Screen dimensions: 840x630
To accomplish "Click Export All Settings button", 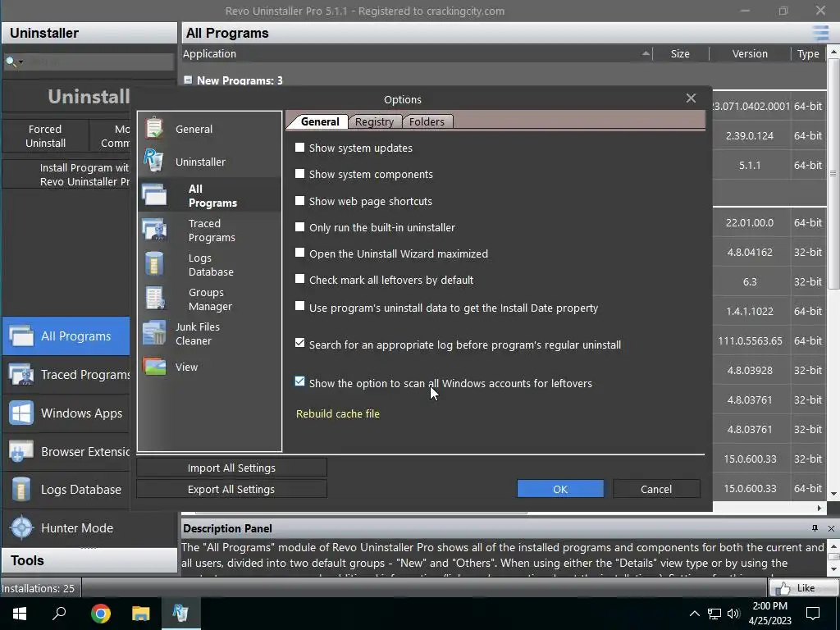I will 231,489.
